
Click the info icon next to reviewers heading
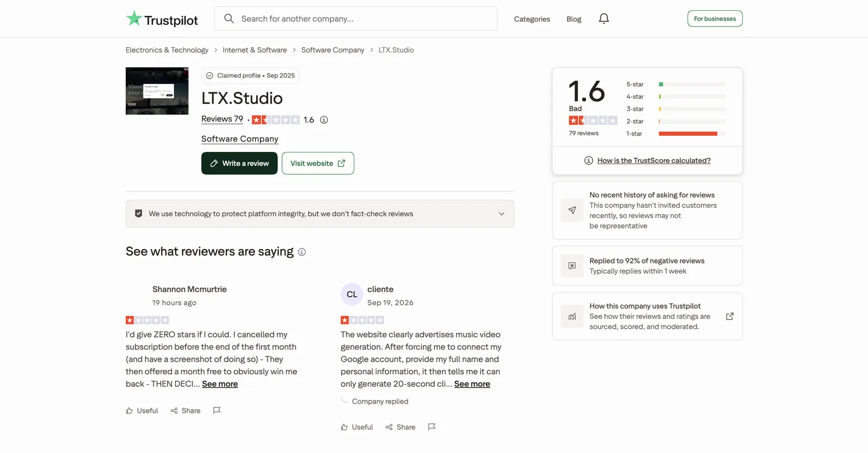click(302, 252)
